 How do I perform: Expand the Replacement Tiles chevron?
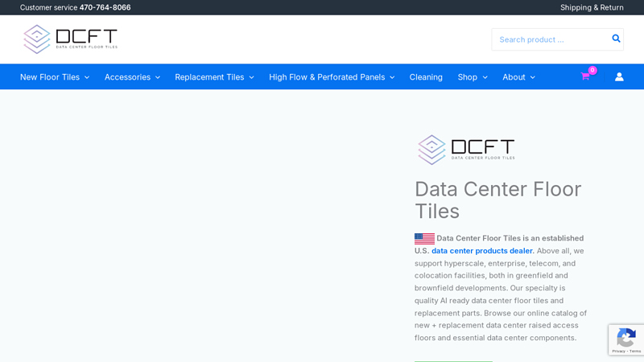(x=251, y=77)
